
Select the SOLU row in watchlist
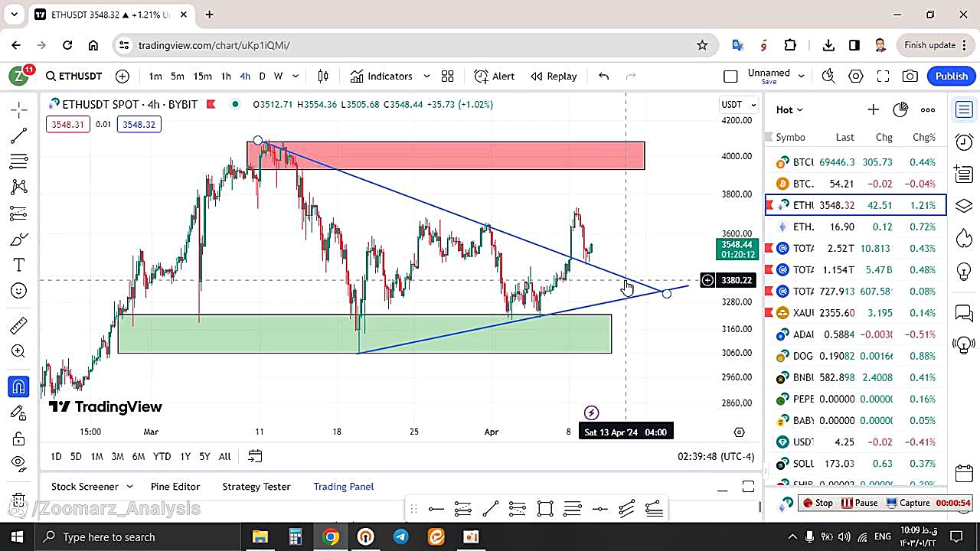coord(856,464)
